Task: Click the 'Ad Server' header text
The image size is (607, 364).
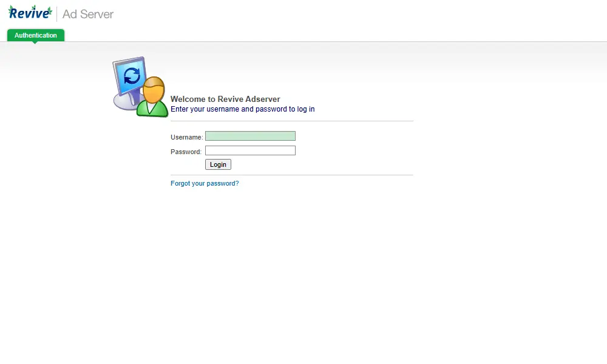Action: pyautogui.click(x=88, y=14)
